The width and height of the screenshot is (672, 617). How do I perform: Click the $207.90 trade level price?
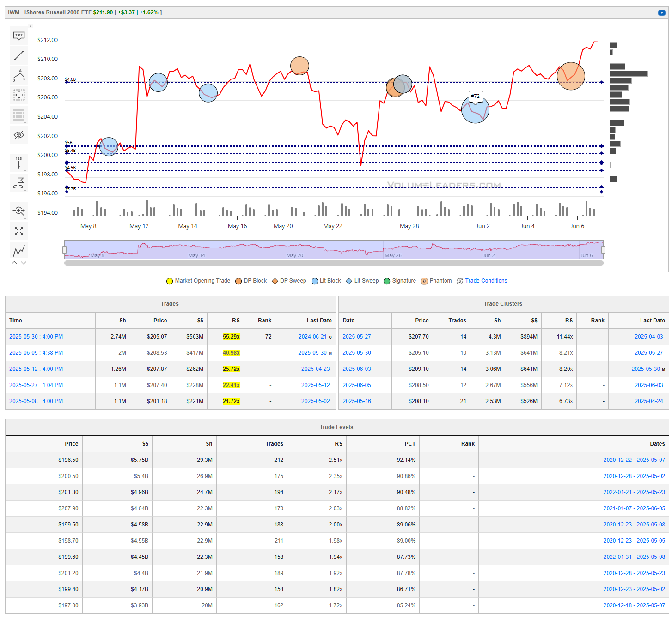pos(68,508)
